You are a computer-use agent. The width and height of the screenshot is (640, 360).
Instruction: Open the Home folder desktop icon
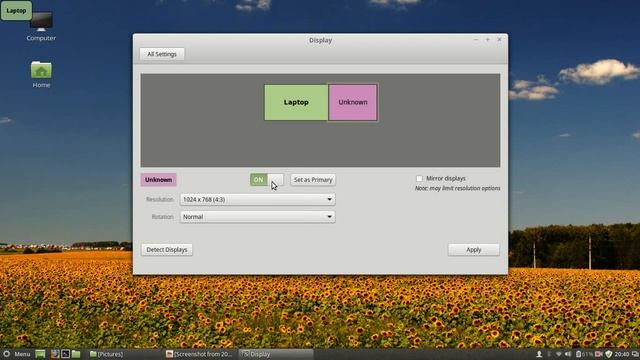pos(41,75)
